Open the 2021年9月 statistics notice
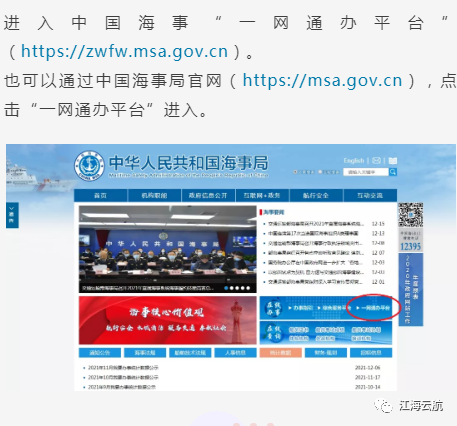 122,387
